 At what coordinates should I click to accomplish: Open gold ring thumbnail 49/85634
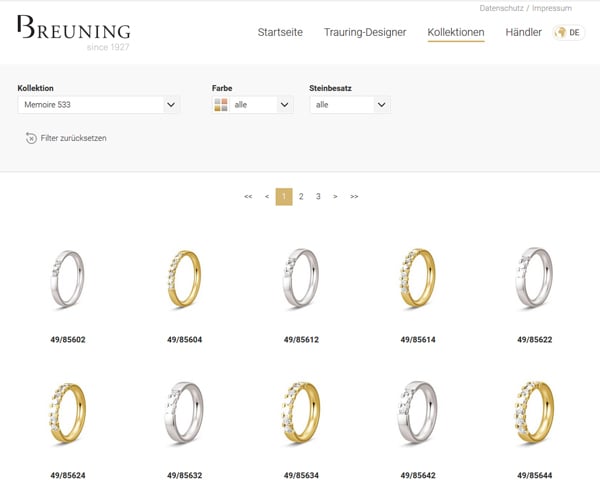[301, 412]
